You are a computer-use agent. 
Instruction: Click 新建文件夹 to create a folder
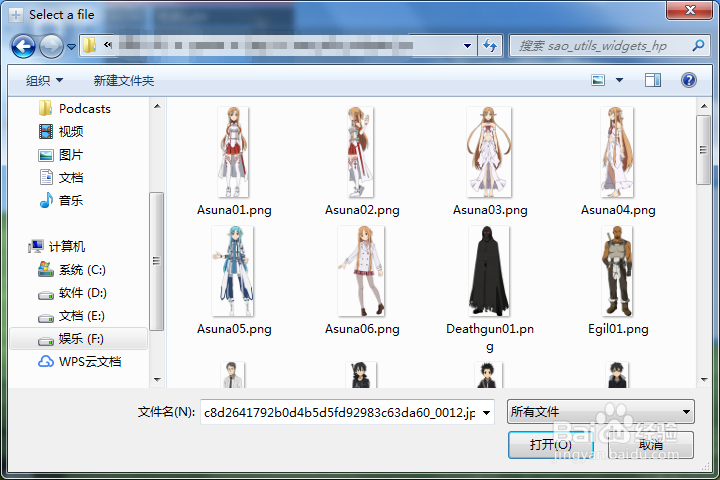pyautogui.click(x=124, y=81)
